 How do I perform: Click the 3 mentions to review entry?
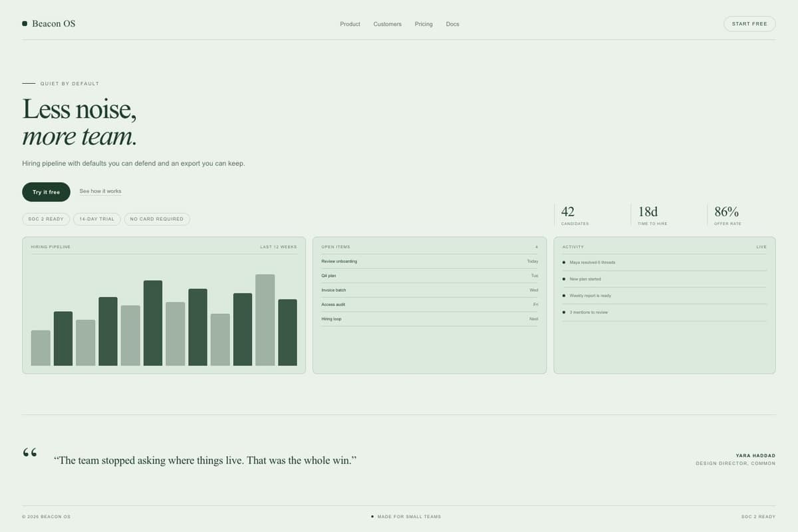664,313
